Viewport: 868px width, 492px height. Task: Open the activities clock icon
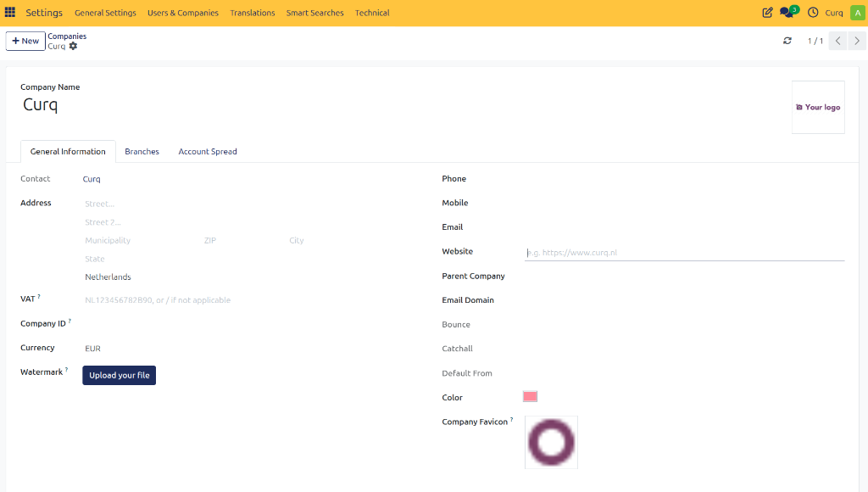[813, 12]
